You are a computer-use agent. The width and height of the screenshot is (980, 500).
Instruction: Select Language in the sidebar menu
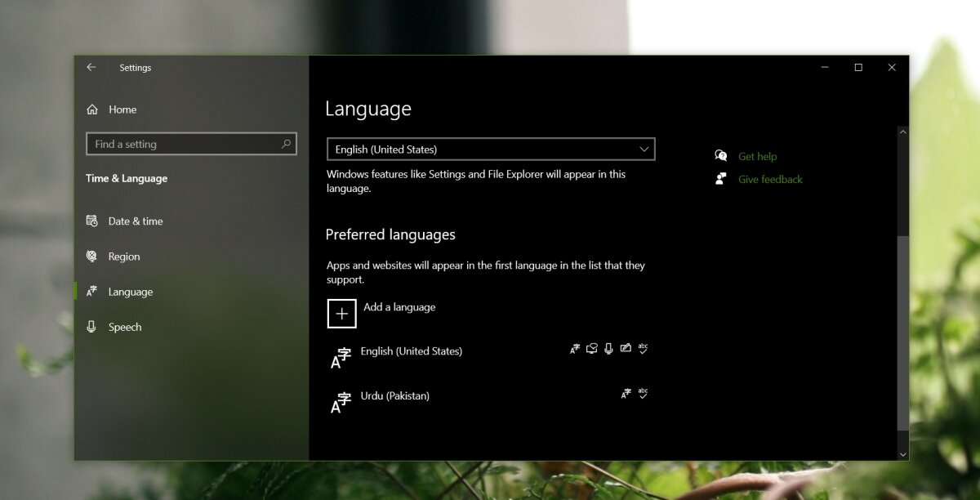pyautogui.click(x=131, y=291)
